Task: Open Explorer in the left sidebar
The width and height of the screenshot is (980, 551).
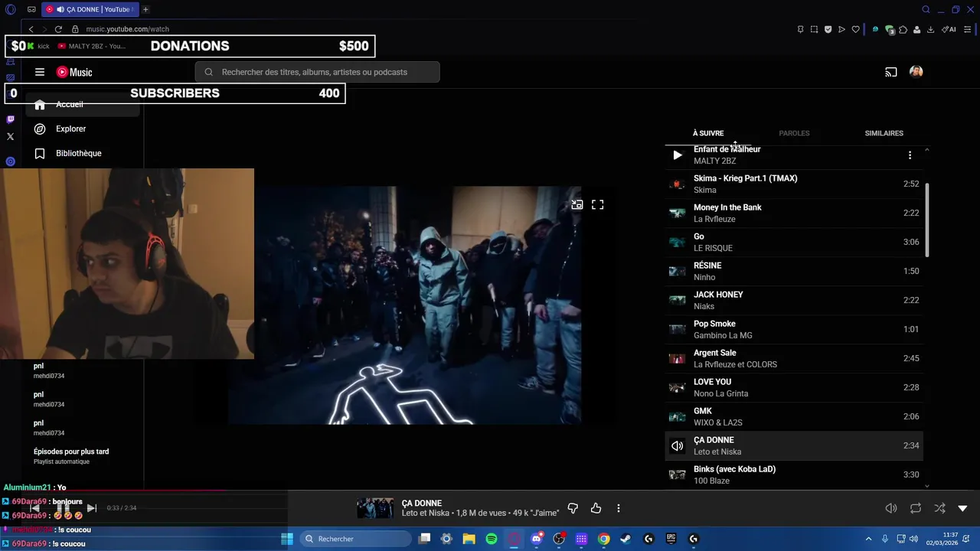Action: click(83, 129)
